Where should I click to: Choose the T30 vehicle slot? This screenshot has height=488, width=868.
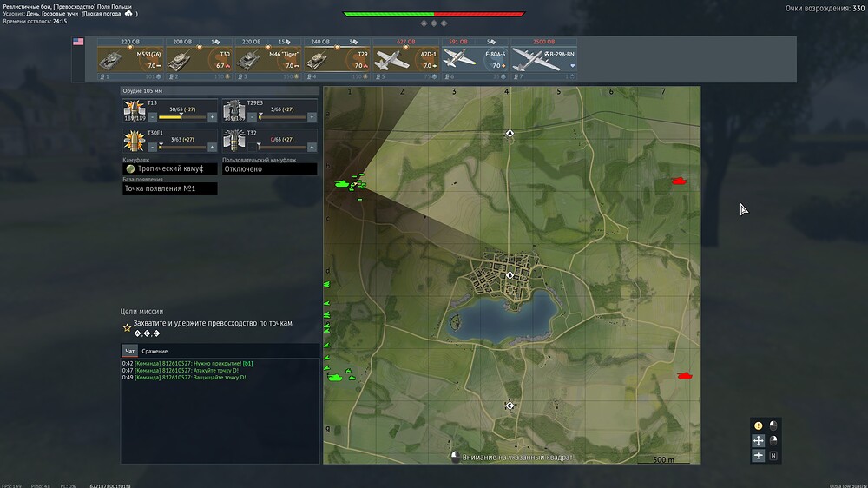pyautogui.click(x=200, y=59)
